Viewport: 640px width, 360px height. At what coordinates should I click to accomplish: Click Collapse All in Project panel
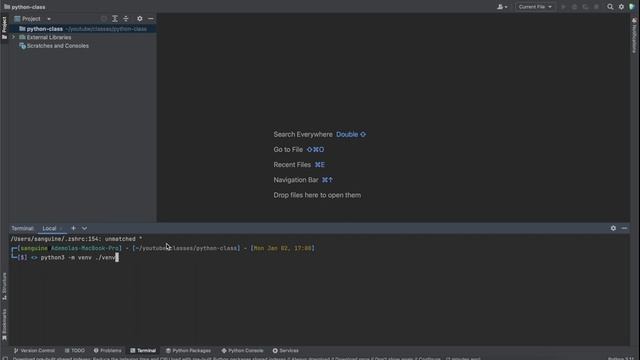[126, 19]
